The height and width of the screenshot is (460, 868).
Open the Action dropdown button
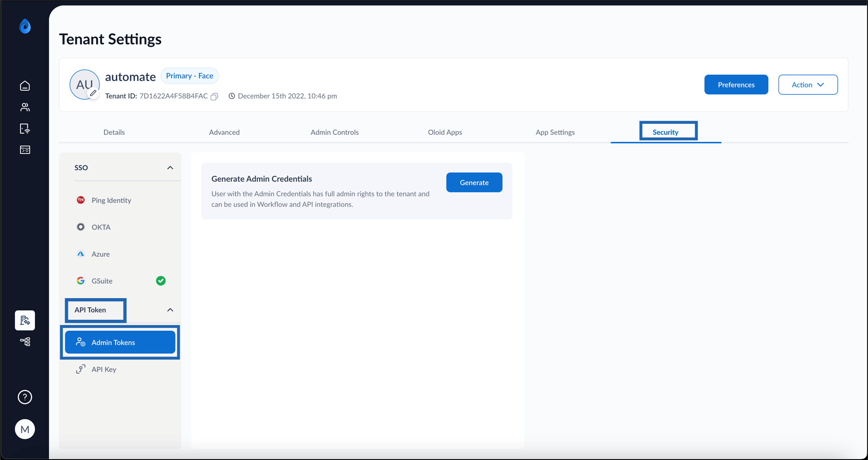808,85
